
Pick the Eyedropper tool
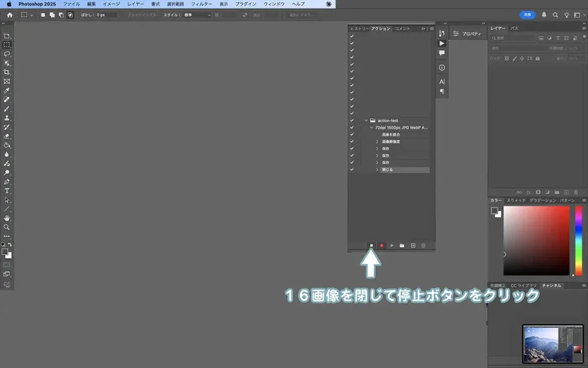7,91
